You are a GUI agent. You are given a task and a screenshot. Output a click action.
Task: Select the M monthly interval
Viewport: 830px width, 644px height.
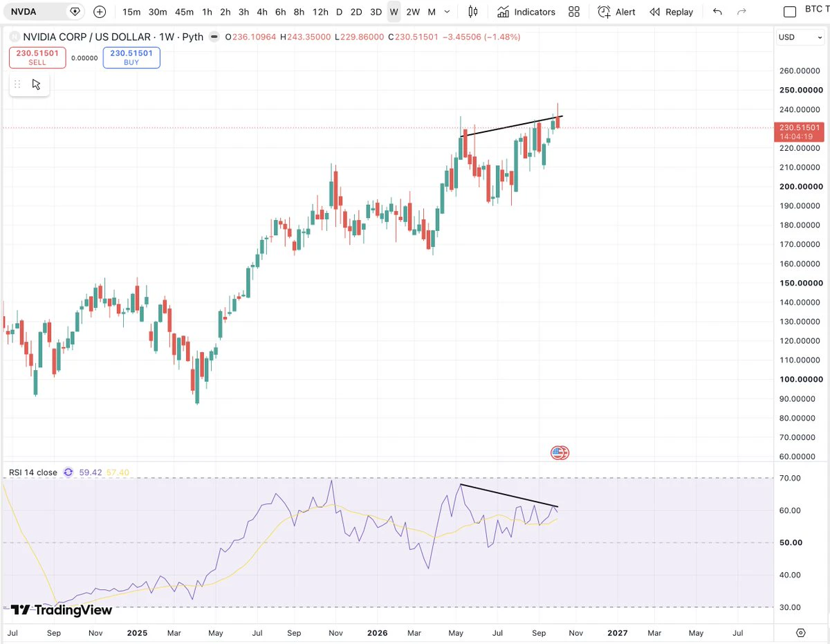(x=432, y=12)
